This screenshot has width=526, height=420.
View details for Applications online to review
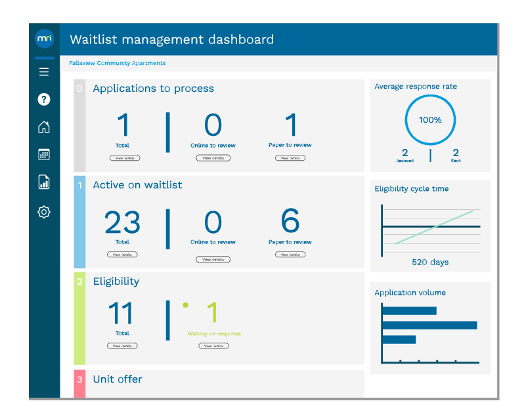point(213,158)
